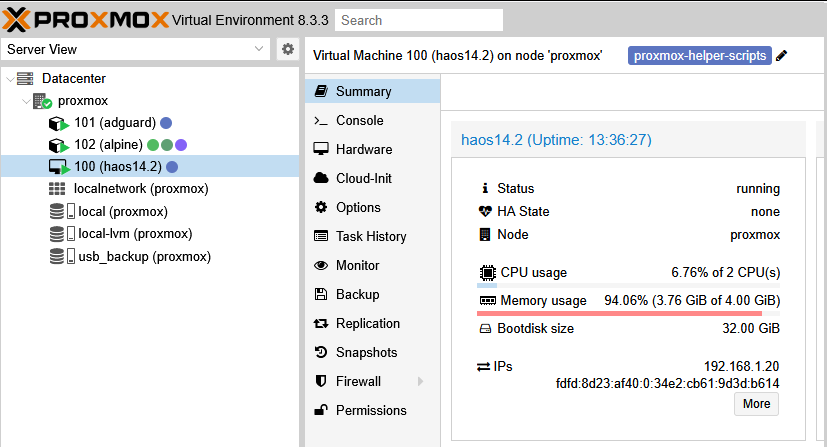Click the gear icon beside Server View
Image resolution: width=827 pixels, height=447 pixels.
(288, 49)
